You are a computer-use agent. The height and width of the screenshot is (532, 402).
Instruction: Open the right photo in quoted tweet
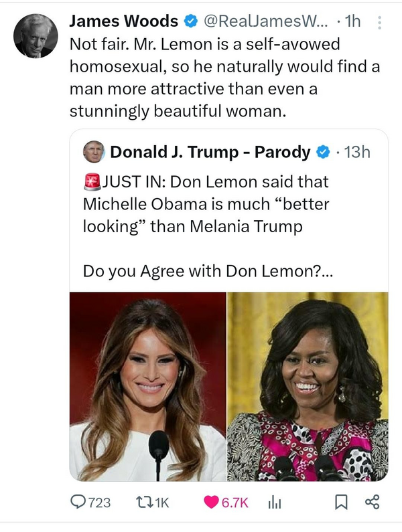(x=308, y=386)
